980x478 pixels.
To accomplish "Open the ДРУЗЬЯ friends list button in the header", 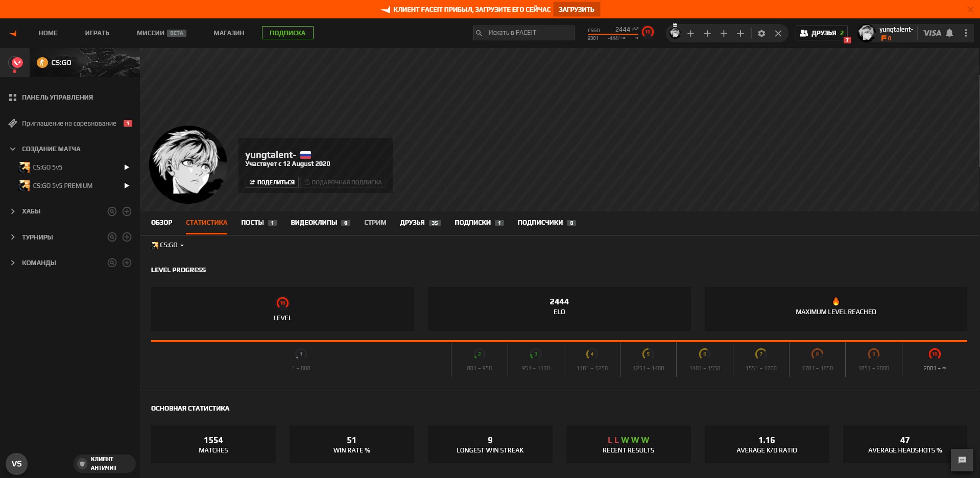I will pos(822,33).
